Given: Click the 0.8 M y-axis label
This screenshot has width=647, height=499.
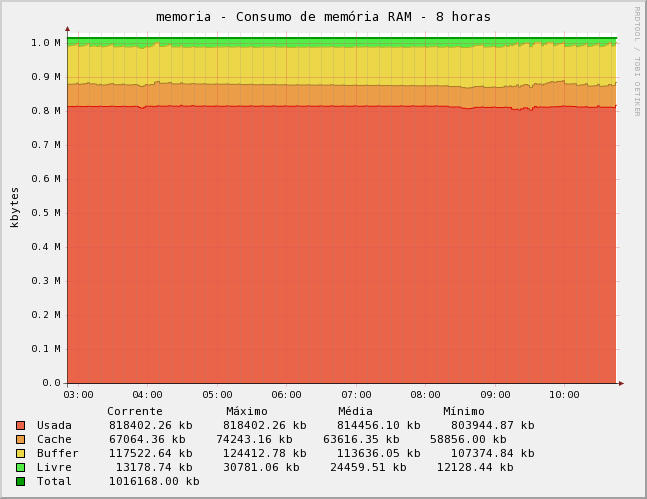Looking at the screenshot, I should 46,111.
